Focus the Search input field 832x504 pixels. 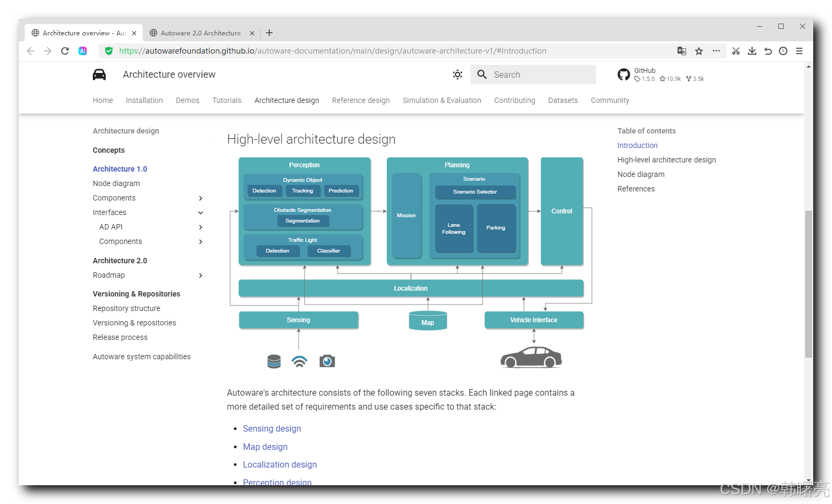(533, 75)
